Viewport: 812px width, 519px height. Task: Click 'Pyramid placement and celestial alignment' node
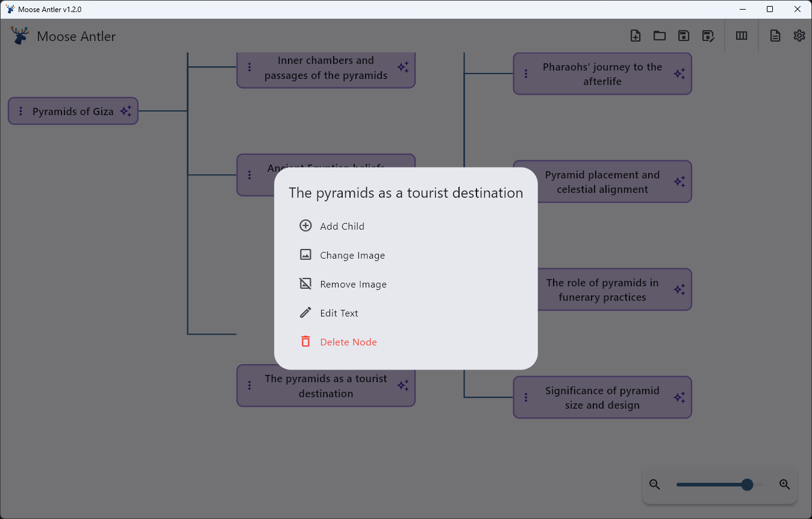[x=602, y=182]
